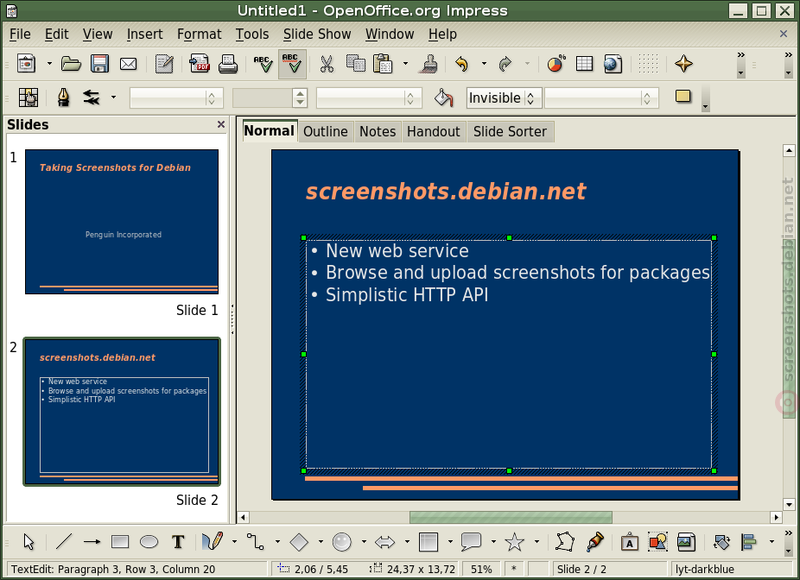Pick the Rectangle drawing tool
The height and width of the screenshot is (580, 800).
click(120, 541)
